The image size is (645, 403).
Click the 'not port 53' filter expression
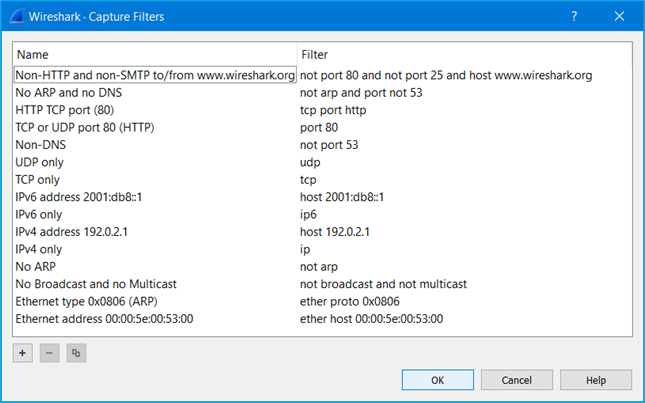coord(329,145)
